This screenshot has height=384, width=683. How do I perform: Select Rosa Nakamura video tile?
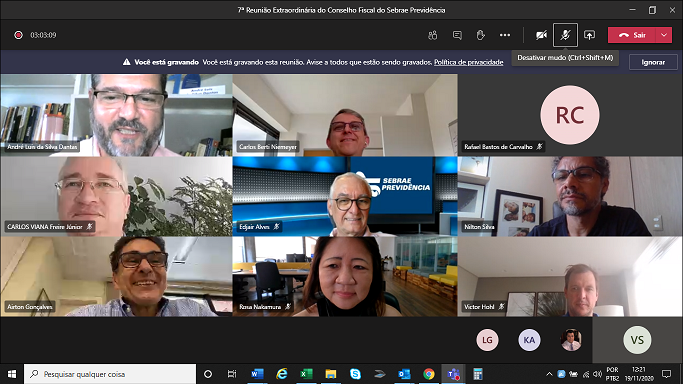(x=345, y=276)
